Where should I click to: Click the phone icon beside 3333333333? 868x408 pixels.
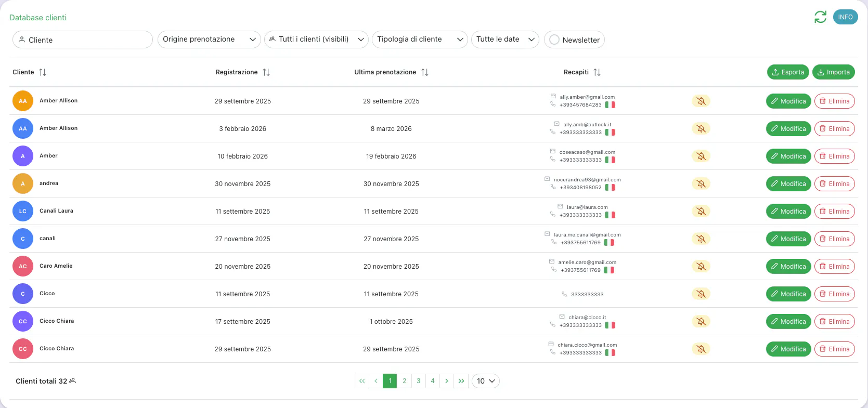[564, 294]
